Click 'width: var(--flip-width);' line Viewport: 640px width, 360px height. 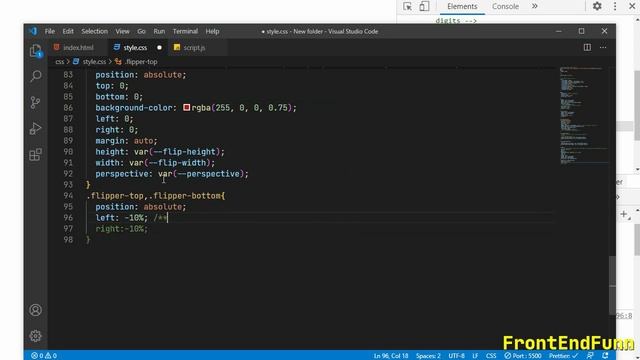(155, 163)
